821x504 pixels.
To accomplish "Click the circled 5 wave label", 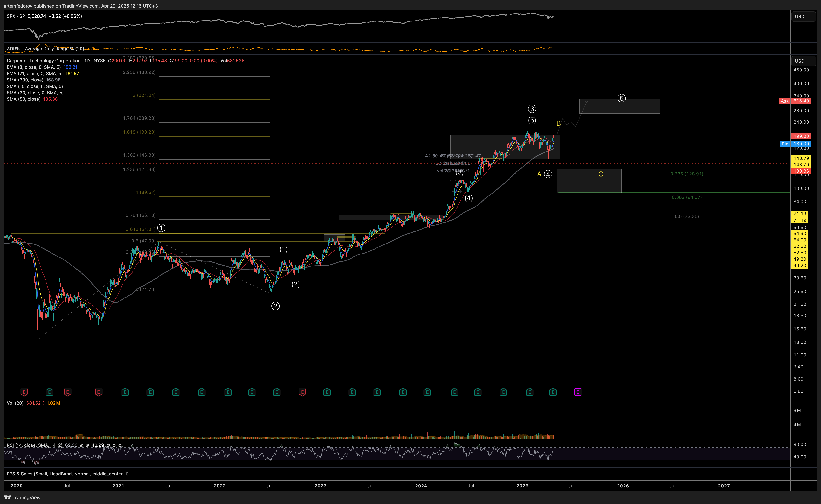I will (621, 98).
